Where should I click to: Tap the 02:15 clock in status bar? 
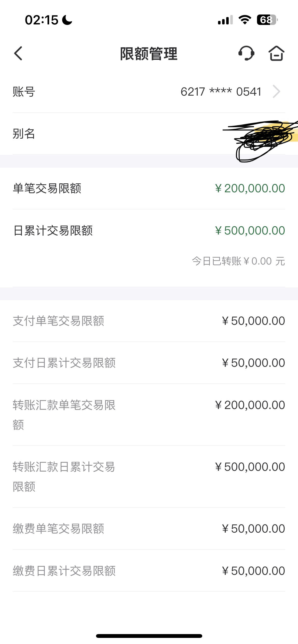pos(42,20)
